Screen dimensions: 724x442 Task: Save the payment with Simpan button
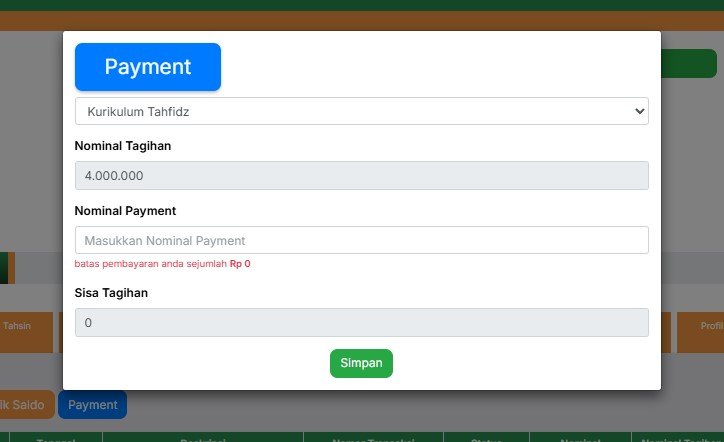coord(361,363)
